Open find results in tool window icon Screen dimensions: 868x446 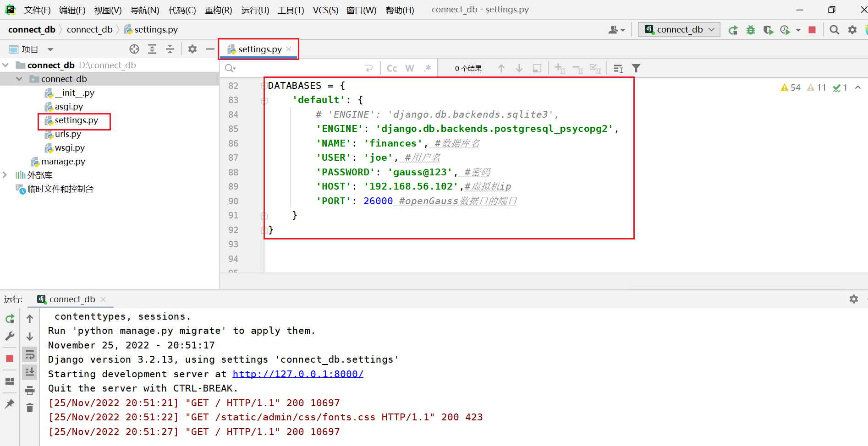(618, 68)
